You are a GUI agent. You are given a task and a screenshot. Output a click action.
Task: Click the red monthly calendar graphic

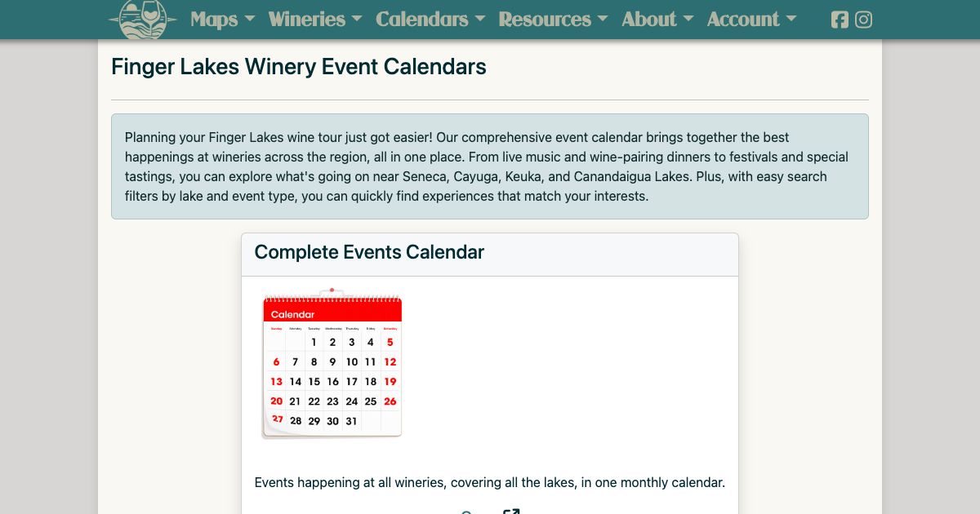332,365
